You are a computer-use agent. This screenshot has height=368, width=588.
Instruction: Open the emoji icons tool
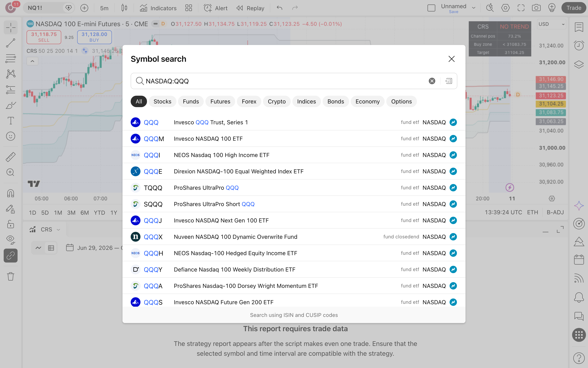click(x=10, y=136)
